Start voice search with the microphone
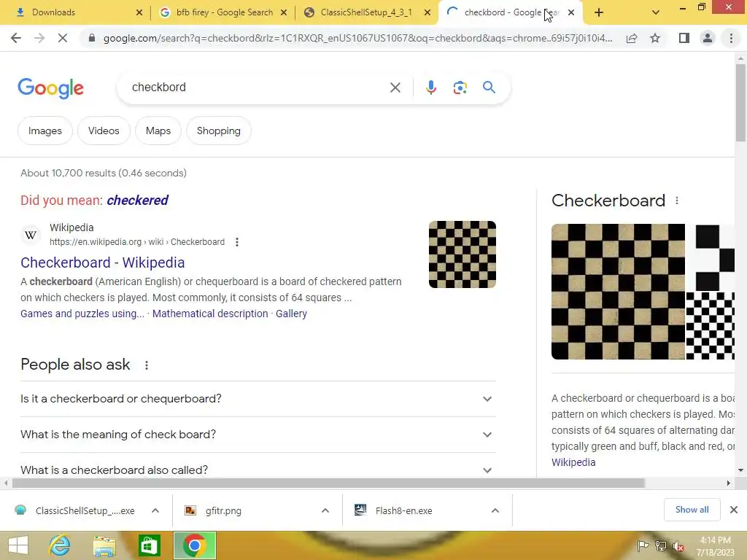The image size is (747, 560). 431,87
